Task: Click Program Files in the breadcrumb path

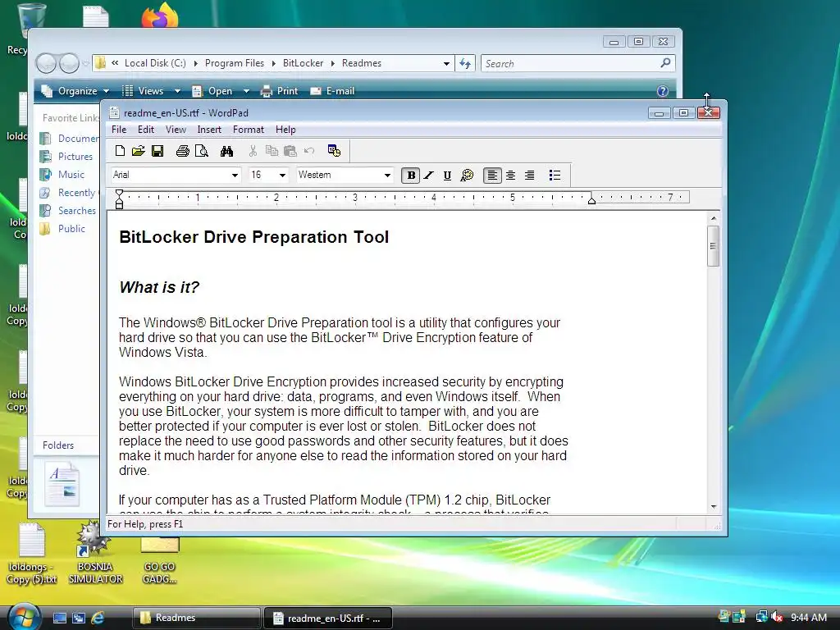Action: click(x=234, y=63)
